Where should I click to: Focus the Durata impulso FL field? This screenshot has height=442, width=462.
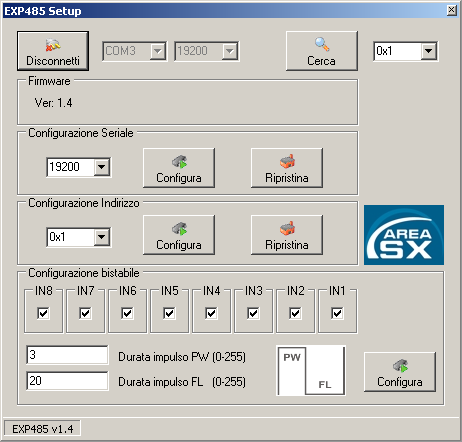[x=67, y=381]
